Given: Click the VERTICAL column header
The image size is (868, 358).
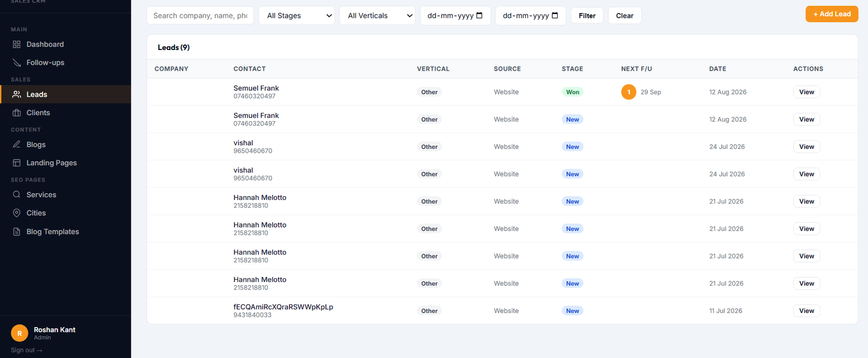Looking at the screenshot, I should (x=433, y=69).
